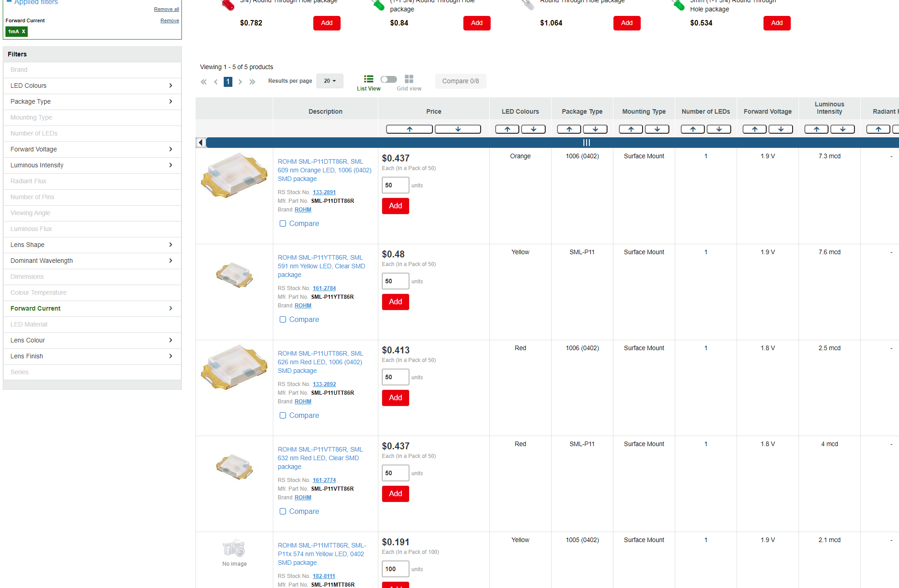This screenshot has height=588, width=899.
Task: Open ROHM SML-P11VTT86R product title
Action: (x=321, y=458)
